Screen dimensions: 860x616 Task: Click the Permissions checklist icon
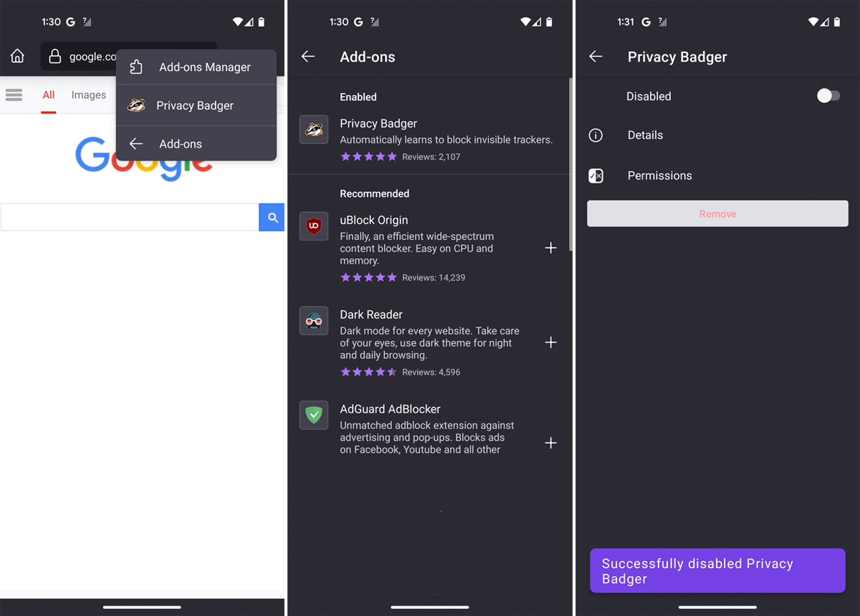tap(596, 175)
